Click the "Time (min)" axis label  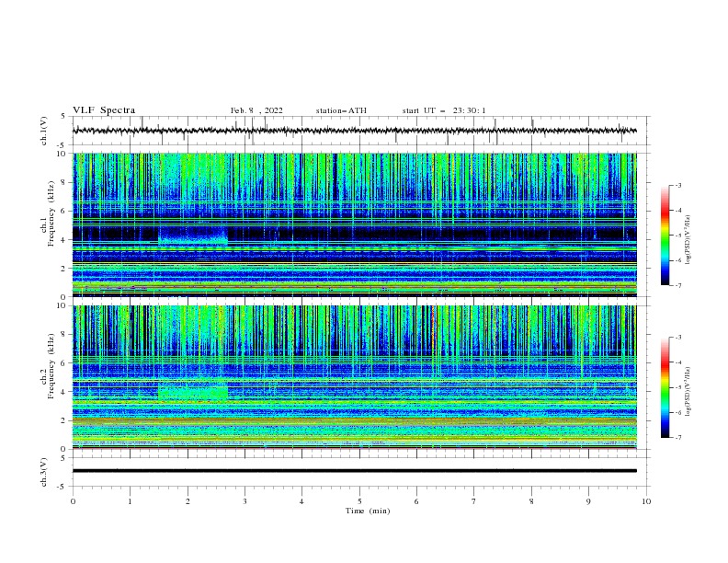(368, 511)
